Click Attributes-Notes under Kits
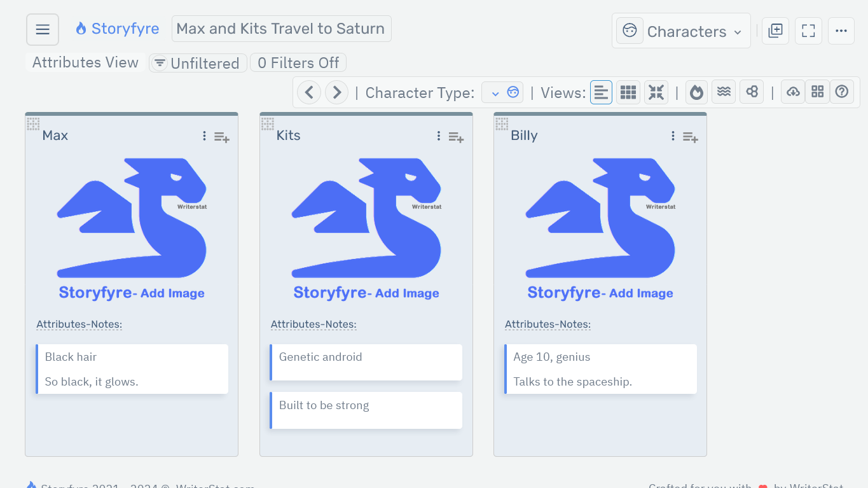Image resolution: width=868 pixels, height=488 pixels. pyautogui.click(x=313, y=324)
